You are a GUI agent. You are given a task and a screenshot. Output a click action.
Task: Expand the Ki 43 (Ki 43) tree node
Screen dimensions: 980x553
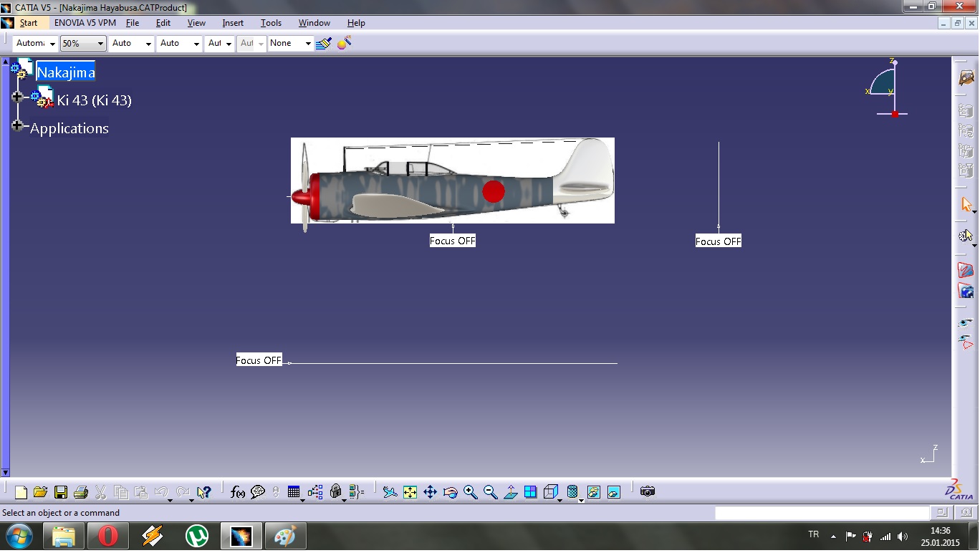(18, 97)
